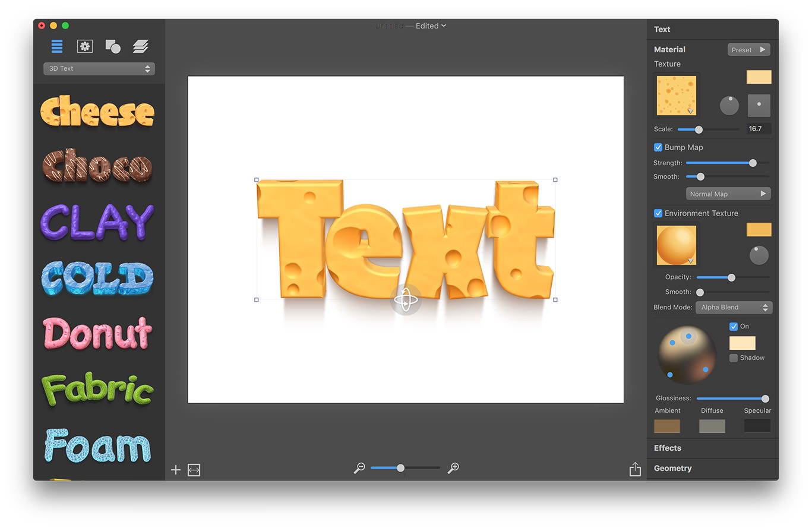Open the environment texture sphere picker
Viewport: 812px width, 528px height.
[677, 245]
